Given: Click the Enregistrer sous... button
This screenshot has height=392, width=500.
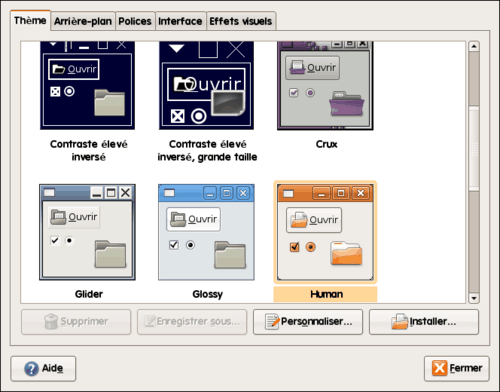Looking at the screenshot, I should point(192,322).
